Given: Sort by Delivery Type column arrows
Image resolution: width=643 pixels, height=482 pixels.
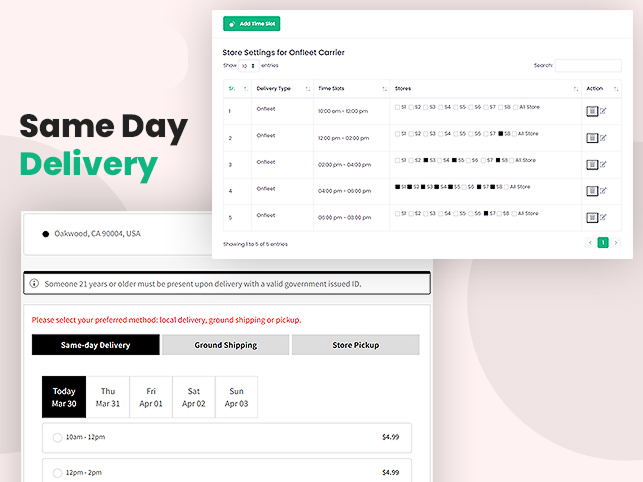Looking at the screenshot, I should point(308,89).
